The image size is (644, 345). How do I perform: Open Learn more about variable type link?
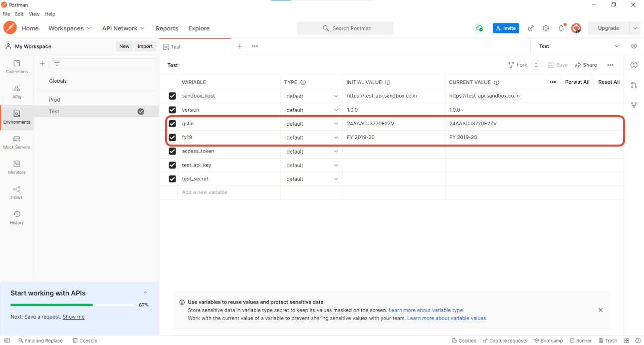[x=426, y=310]
